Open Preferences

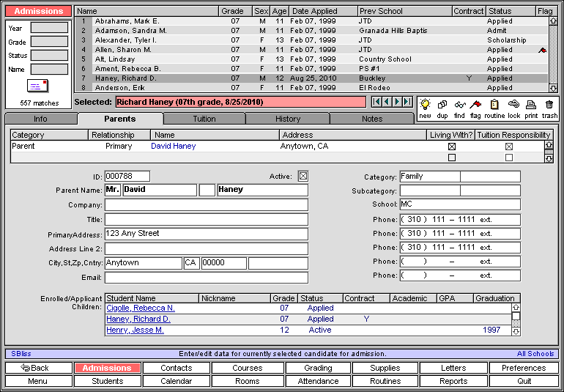[x=524, y=368]
